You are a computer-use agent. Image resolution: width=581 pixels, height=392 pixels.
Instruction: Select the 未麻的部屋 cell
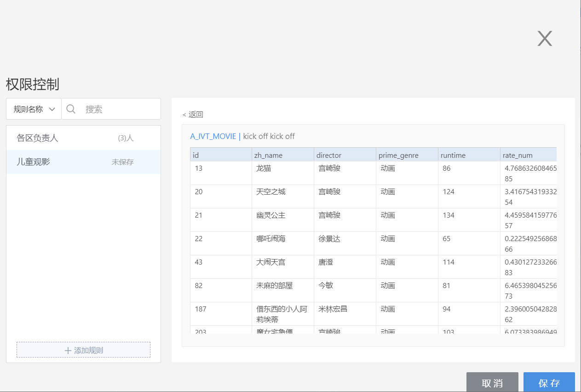pyautogui.click(x=283, y=291)
